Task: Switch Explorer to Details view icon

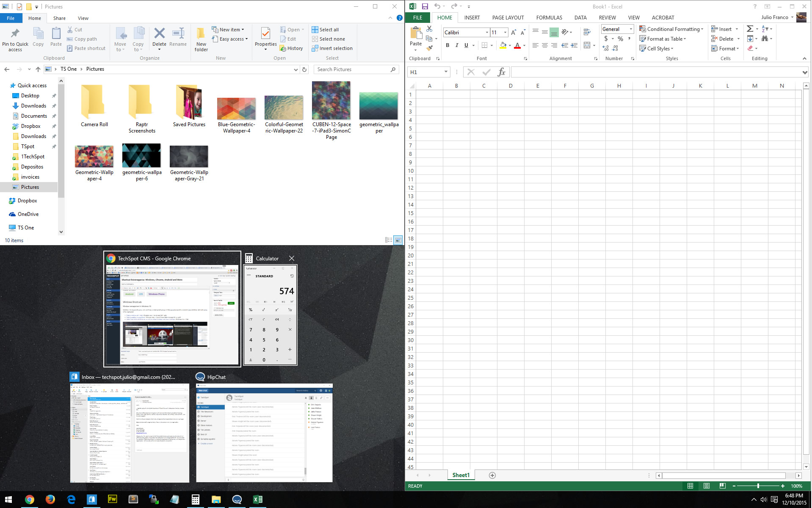Action: pos(389,240)
